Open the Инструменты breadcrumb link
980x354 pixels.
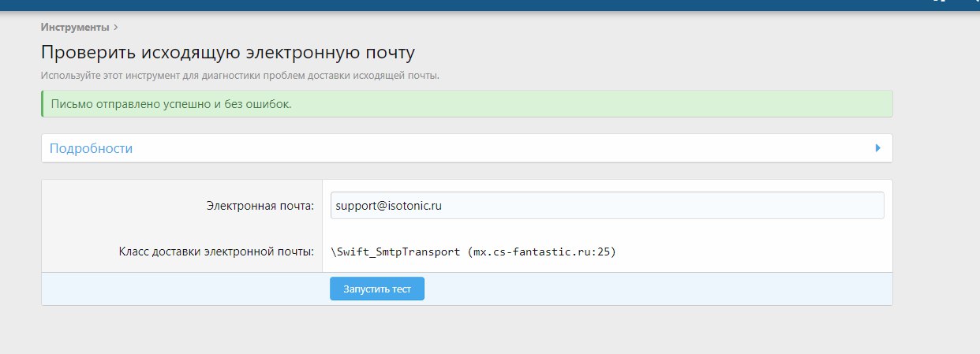(75, 27)
